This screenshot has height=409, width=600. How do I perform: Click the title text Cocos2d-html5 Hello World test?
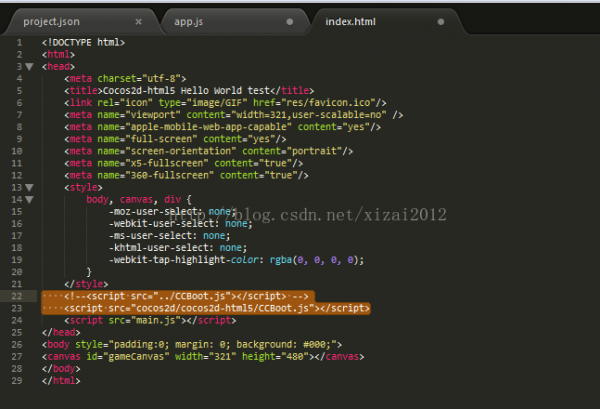click(186, 91)
